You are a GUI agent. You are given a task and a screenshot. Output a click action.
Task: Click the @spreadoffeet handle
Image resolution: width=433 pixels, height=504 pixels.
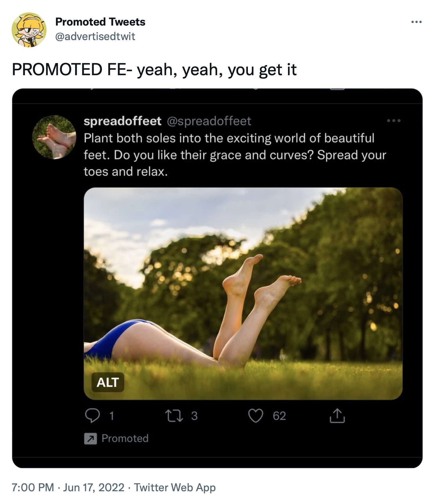(x=209, y=121)
